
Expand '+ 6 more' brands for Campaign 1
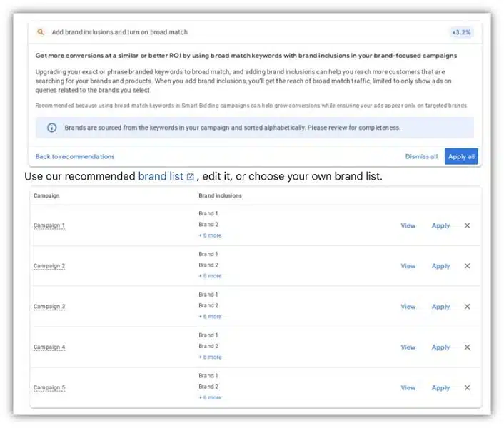[x=210, y=235]
